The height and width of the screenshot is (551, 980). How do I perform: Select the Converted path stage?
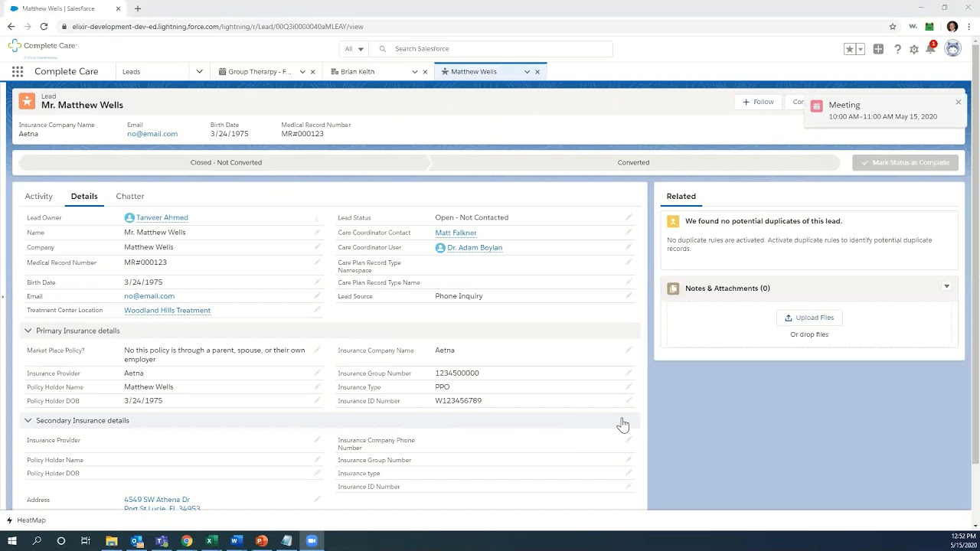[x=633, y=162]
